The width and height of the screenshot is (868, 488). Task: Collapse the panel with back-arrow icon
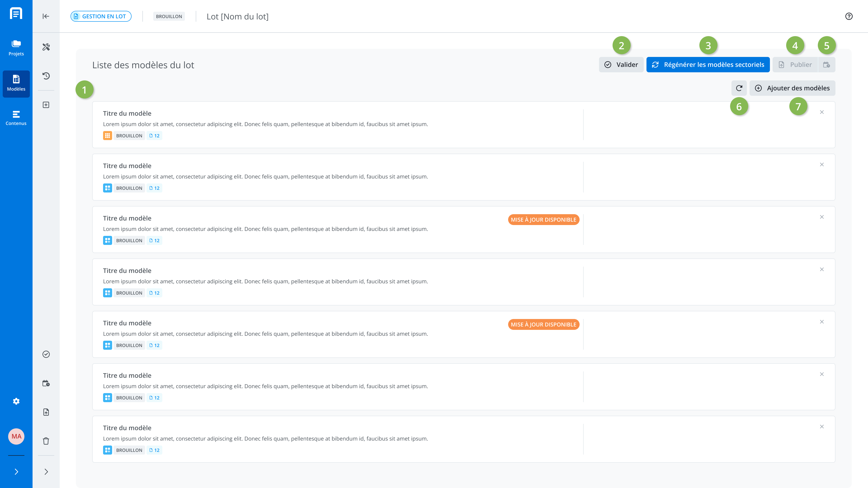[46, 16]
